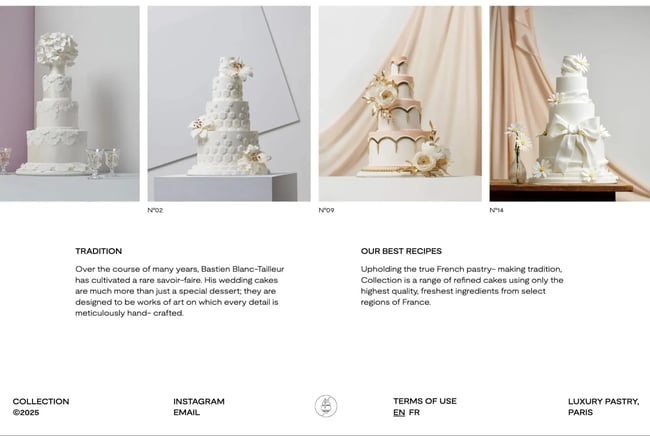Click the Tradition heading
Screen dimensions: 650x436
point(99,251)
